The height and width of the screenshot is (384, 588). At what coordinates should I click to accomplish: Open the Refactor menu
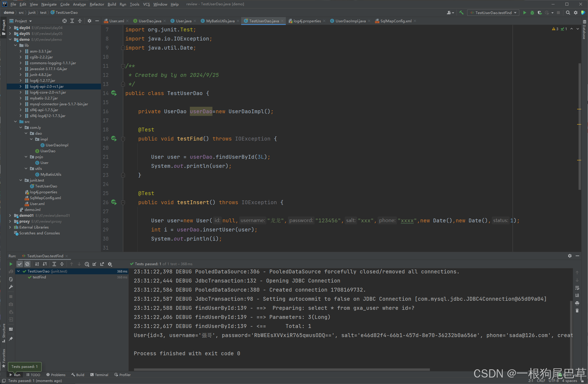(97, 4)
